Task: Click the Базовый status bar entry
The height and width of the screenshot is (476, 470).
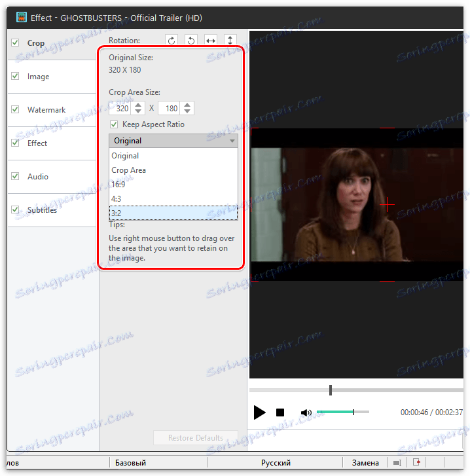Action: coord(130,463)
